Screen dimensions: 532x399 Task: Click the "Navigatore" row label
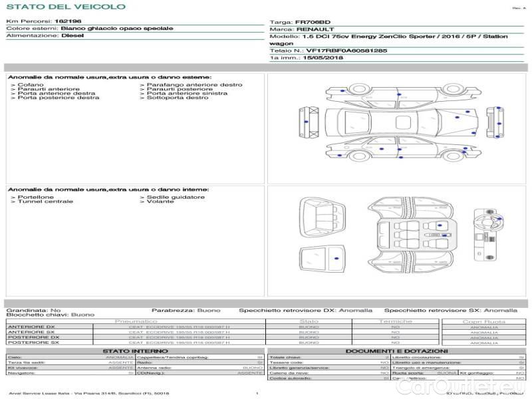(x=21, y=373)
